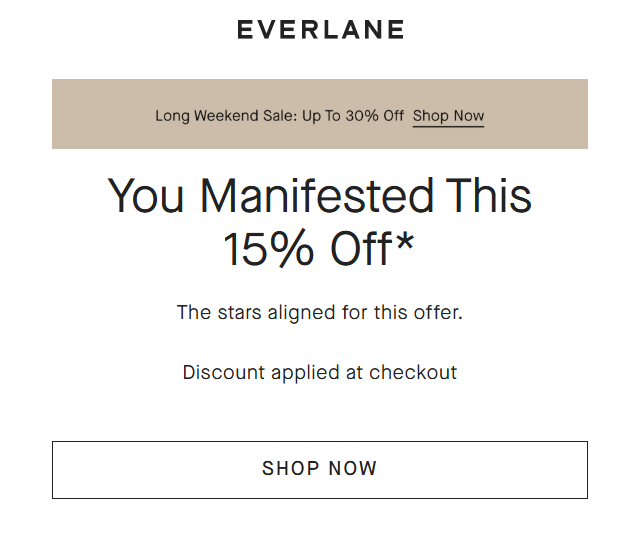Click The stars aligned for this offer text
The height and width of the screenshot is (539, 620).
319,312
